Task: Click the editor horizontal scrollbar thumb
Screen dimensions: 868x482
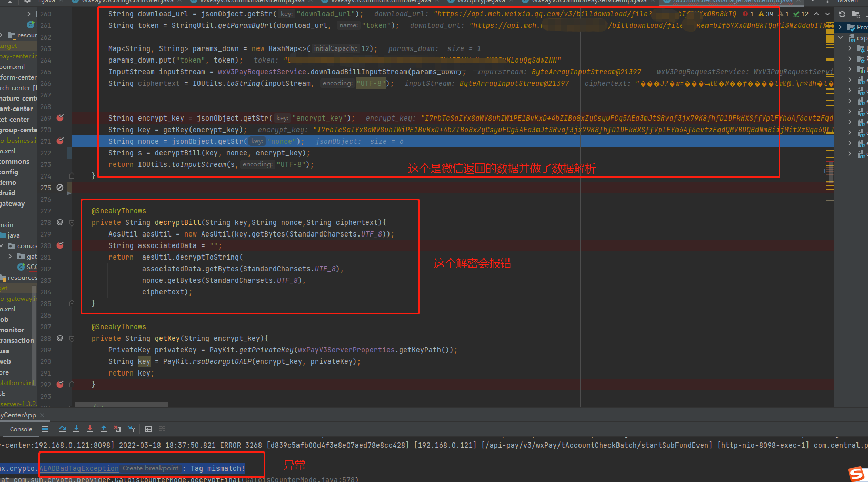Action: (122, 405)
